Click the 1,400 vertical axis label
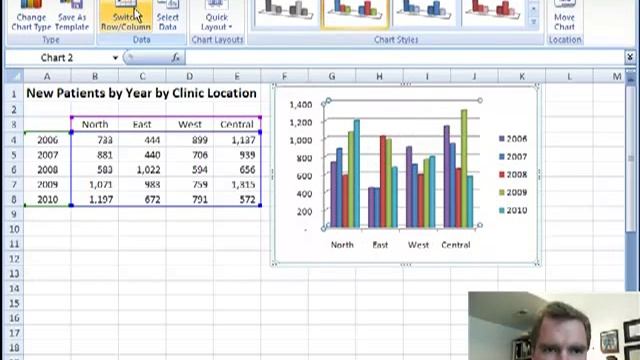The image size is (640, 360). [301, 105]
